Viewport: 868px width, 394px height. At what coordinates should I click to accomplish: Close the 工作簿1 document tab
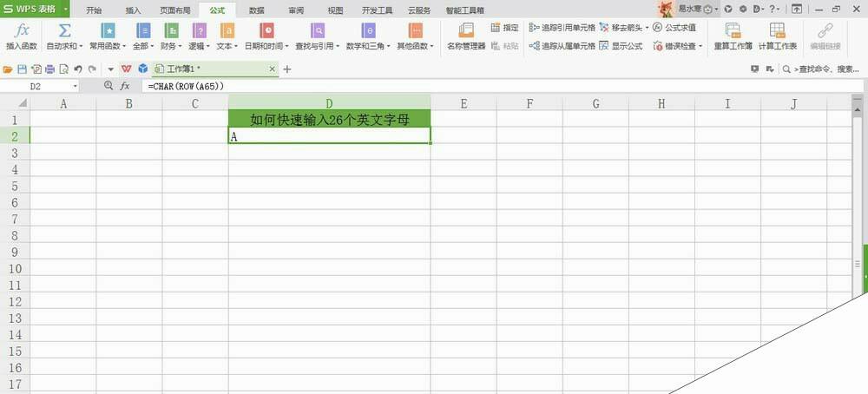coord(272,69)
